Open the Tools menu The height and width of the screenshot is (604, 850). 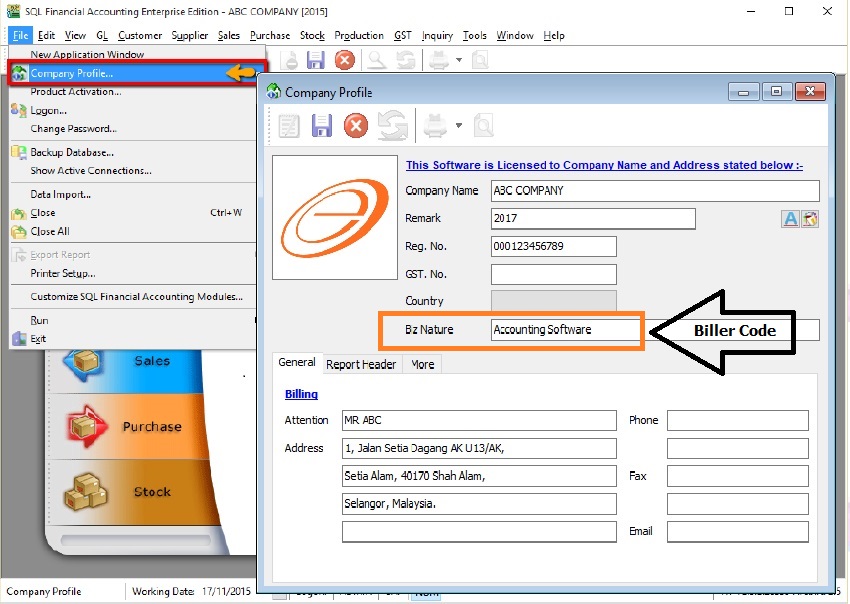pyautogui.click(x=474, y=35)
